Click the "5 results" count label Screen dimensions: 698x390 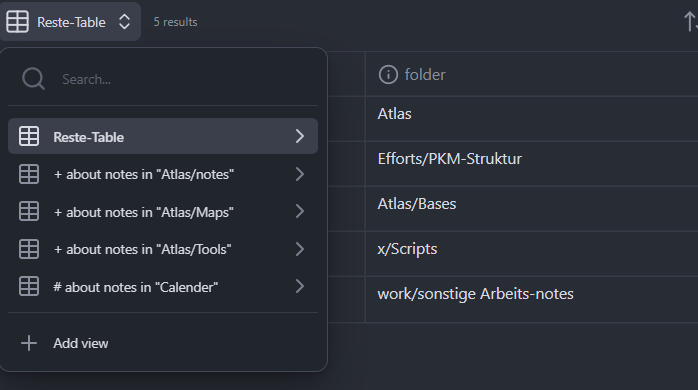(x=175, y=22)
